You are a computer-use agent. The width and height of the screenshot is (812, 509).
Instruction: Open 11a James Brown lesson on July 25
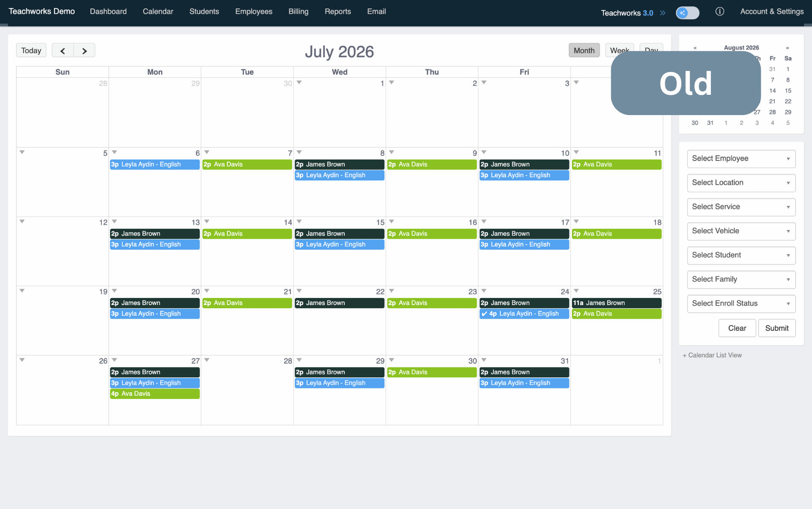pos(617,303)
